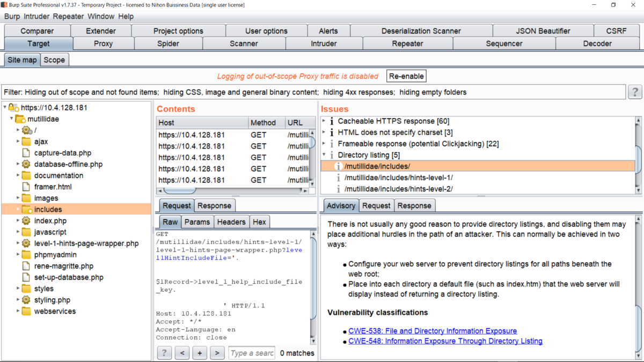The width and height of the screenshot is (644, 362).
Task: Click the gear icon beside database-offline.php
Action: pos(26,164)
